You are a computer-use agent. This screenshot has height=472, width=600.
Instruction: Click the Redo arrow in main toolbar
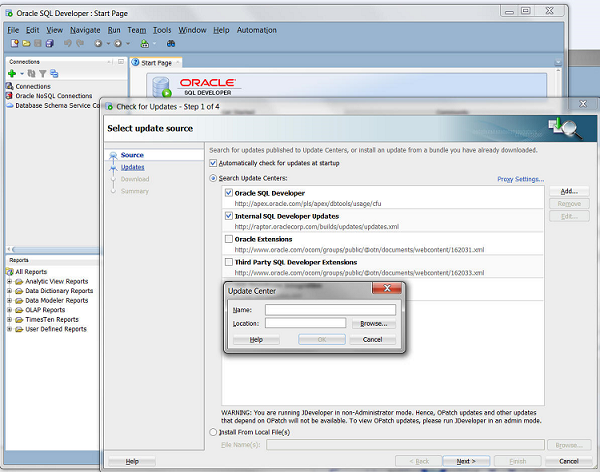tap(80, 43)
